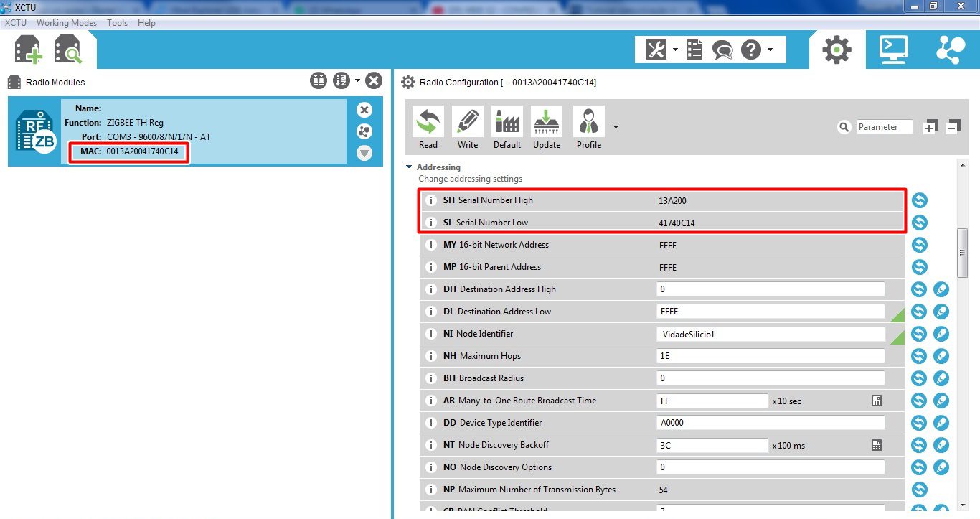Open the Profile dropdown arrow

(616, 128)
